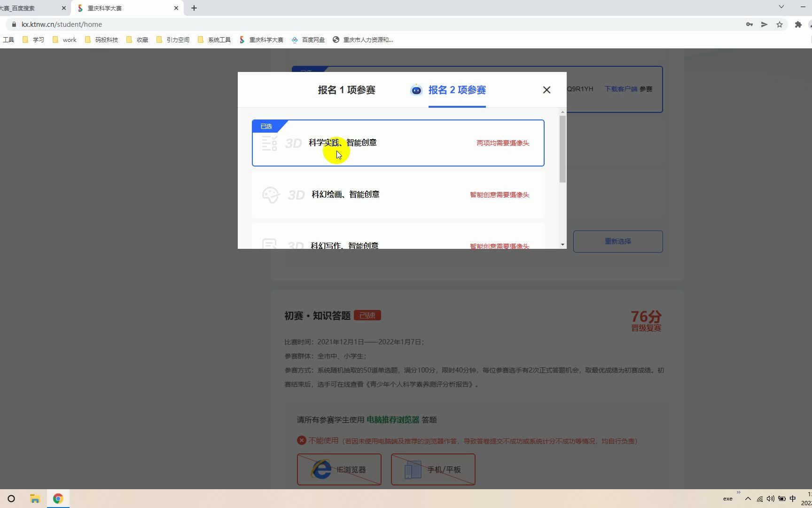812x508 pixels.
Task: Click the address bar showing kx.ktnw.cn/student/home
Action: click(x=376, y=24)
